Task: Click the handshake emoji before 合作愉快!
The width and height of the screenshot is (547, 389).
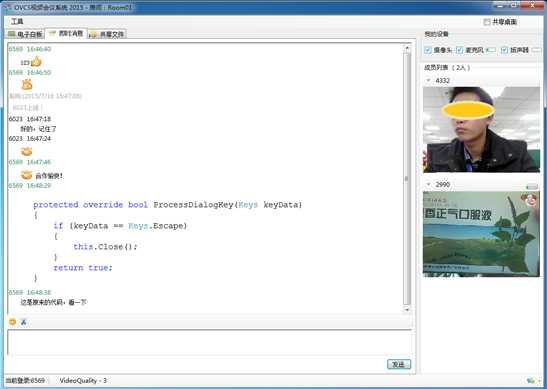Action: point(27,175)
